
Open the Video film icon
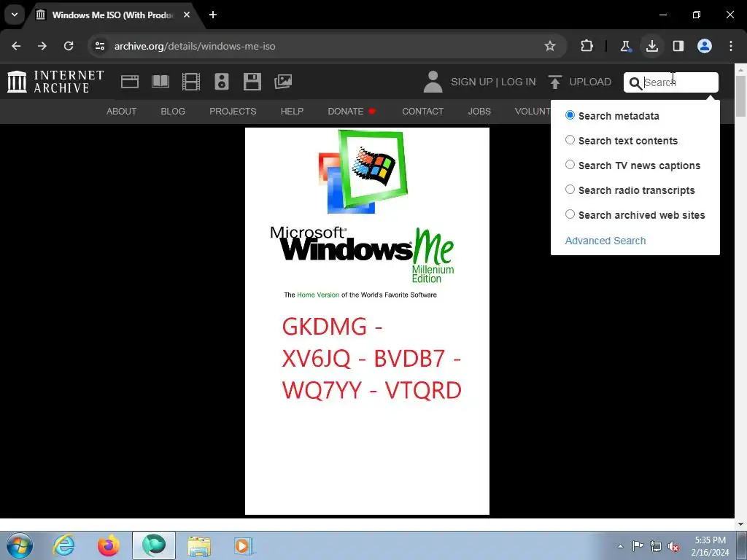tap(191, 82)
